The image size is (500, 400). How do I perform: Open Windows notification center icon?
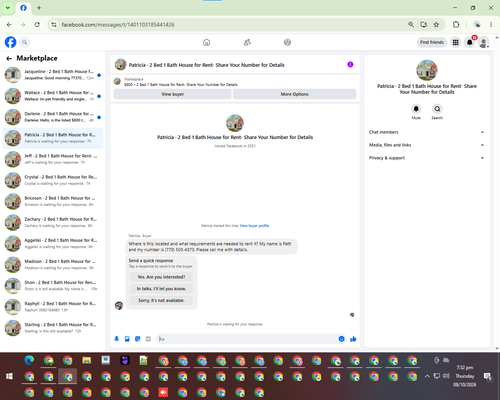(x=488, y=376)
